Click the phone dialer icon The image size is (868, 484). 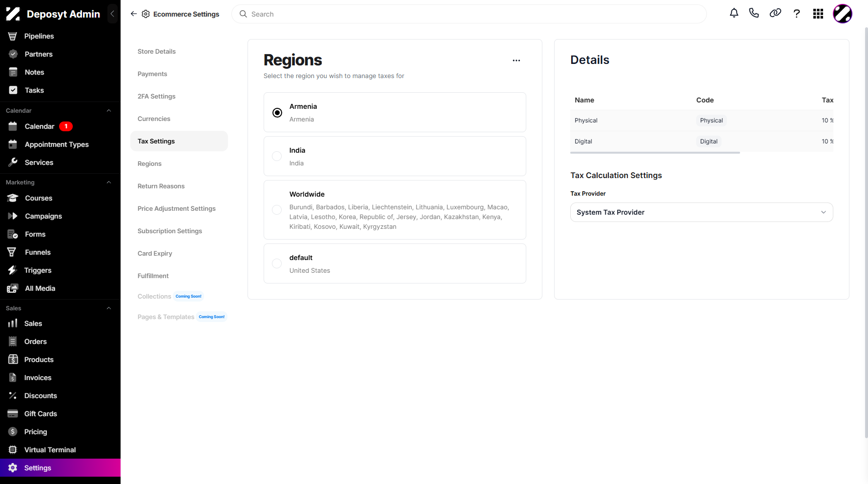(754, 13)
